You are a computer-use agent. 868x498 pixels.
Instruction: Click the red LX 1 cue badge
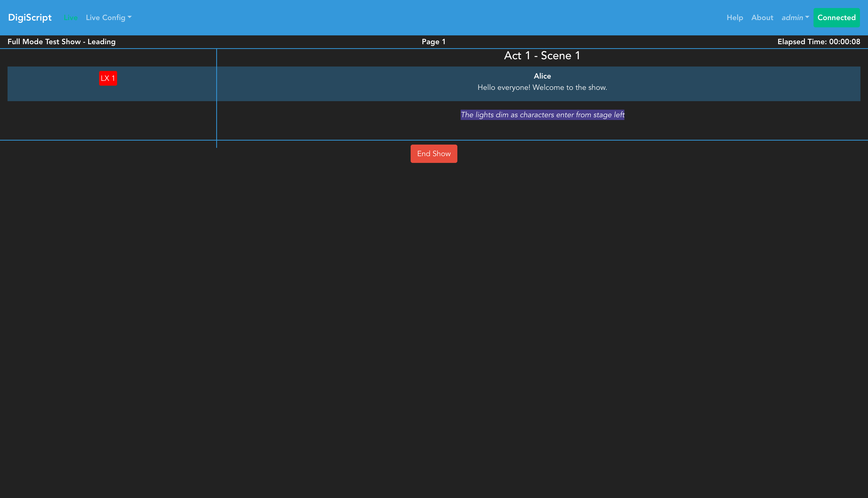click(108, 78)
